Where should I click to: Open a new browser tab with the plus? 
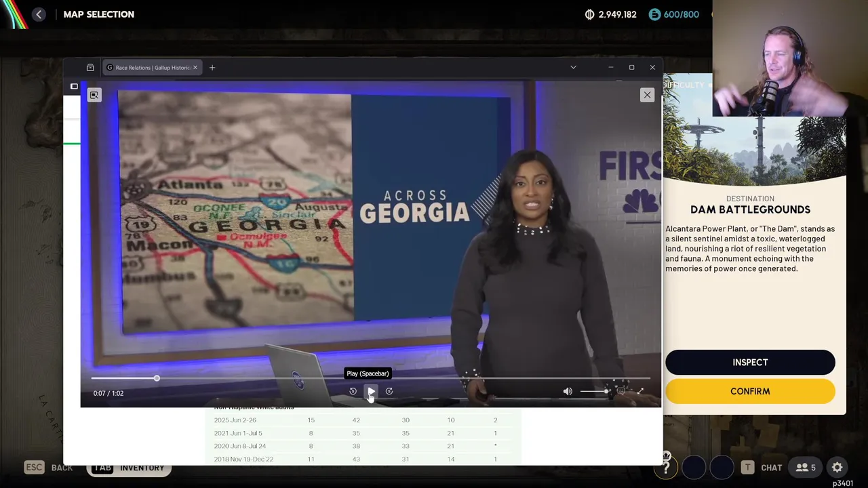212,67
